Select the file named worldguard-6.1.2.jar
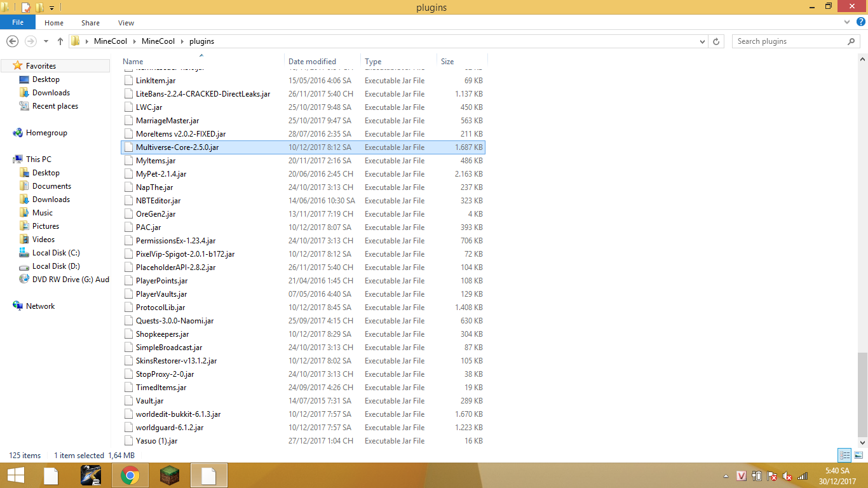This screenshot has width=868, height=488. (x=170, y=428)
